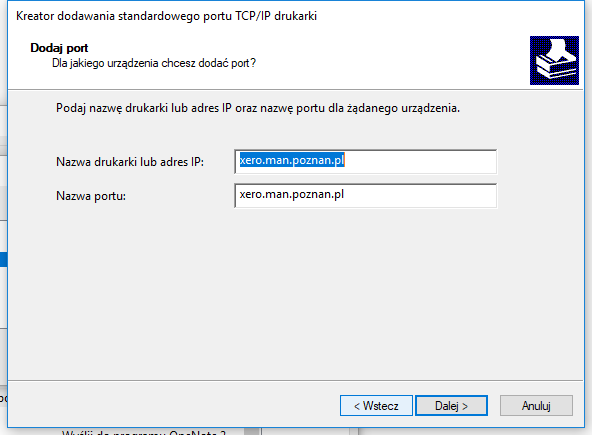Click inside the 'Nazwa portu' text field

point(365,196)
